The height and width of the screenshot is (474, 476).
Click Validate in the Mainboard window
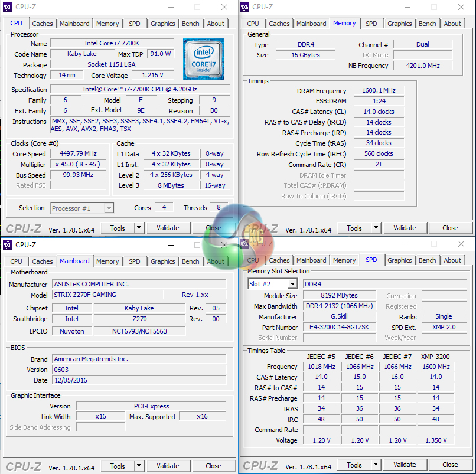pyautogui.click(x=168, y=466)
